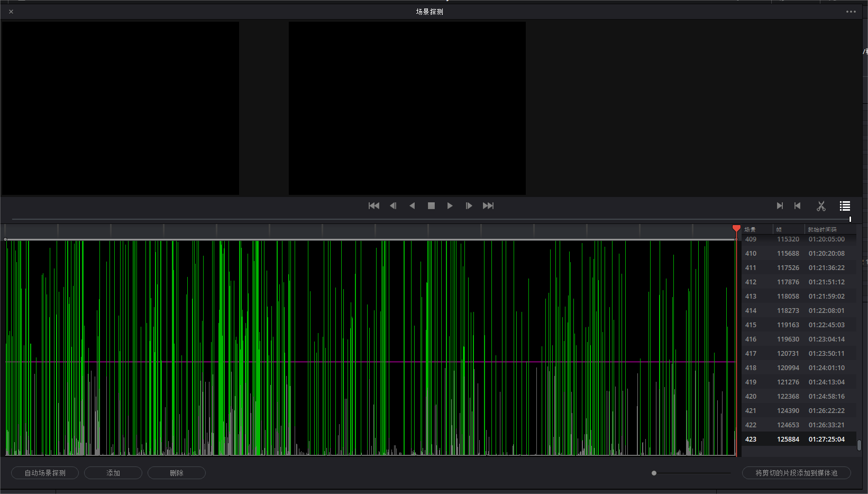Viewport: 868px width, 494px height.
Task: Select scene row 419
Action: point(799,382)
